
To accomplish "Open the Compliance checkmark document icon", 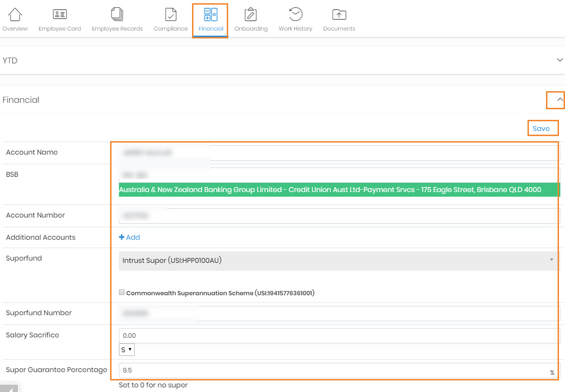I will pos(171,14).
